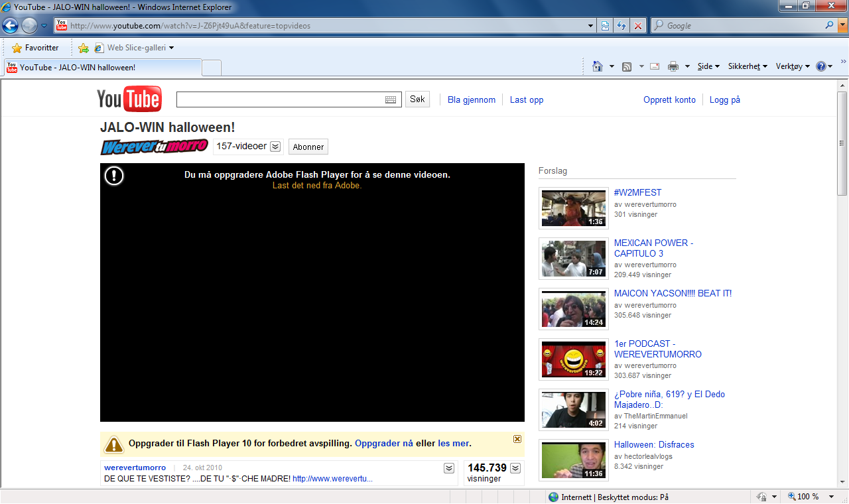849x504 pixels.
Task: Open the Side menu
Action: [x=708, y=66]
